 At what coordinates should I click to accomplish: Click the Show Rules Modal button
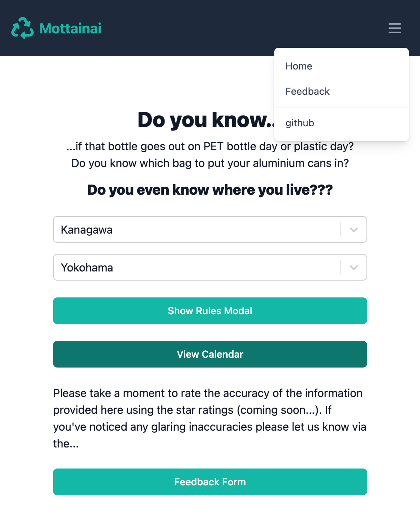click(x=210, y=311)
